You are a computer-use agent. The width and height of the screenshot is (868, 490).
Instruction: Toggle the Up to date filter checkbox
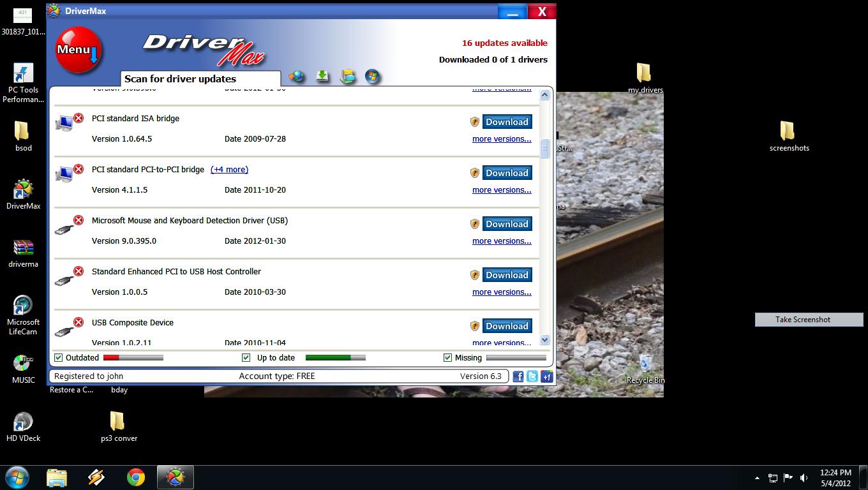click(x=246, y=357)
